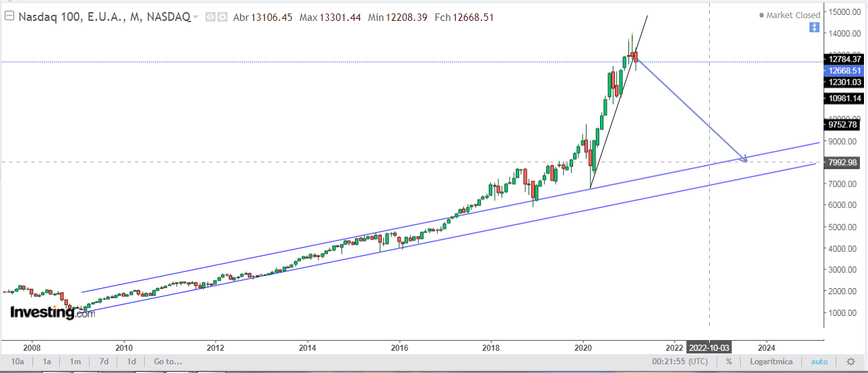
Task: Click the 2024 label on time axis
Action: point(766,348)
